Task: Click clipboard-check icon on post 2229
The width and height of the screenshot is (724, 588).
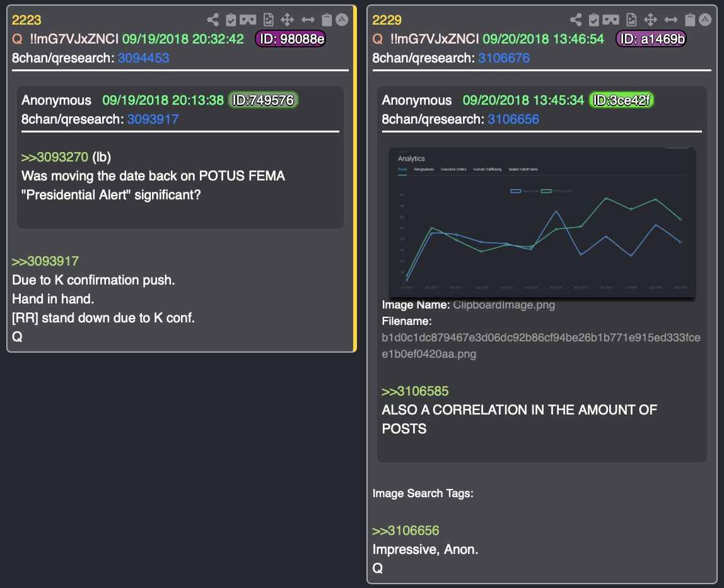Action: [594, 20]
